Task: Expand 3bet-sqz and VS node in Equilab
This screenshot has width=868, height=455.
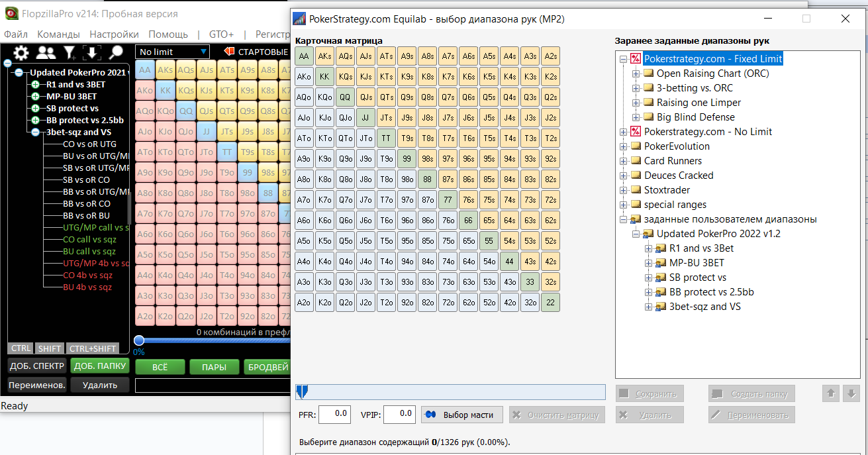Action: click(648, 307)
